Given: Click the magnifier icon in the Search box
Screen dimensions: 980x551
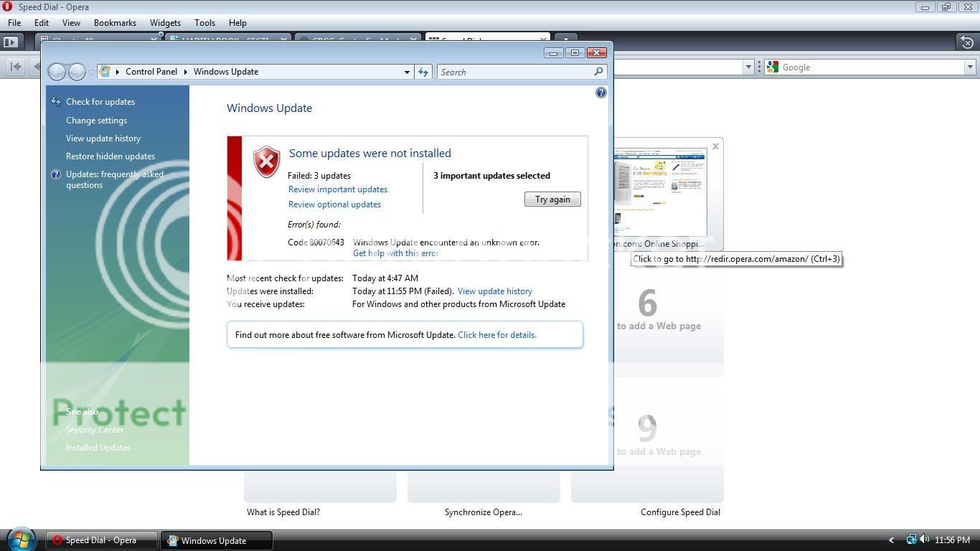Looking at the screenshot, I should tap(598, 72).
